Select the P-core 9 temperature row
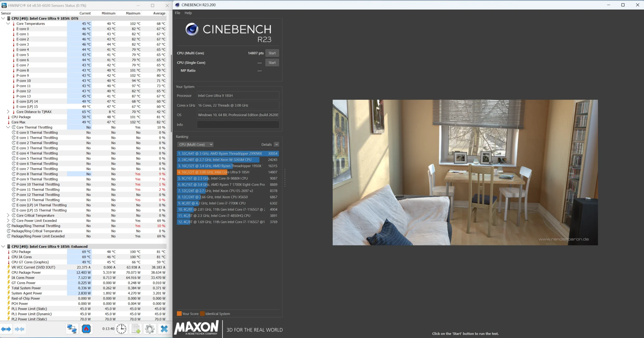The height and width of the screenshot is (338, 644). 83,75
